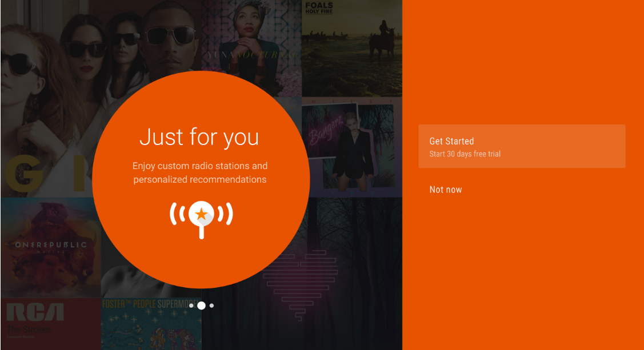
Task: Select the highlighted middle page indicator dot
Action: 201,305
